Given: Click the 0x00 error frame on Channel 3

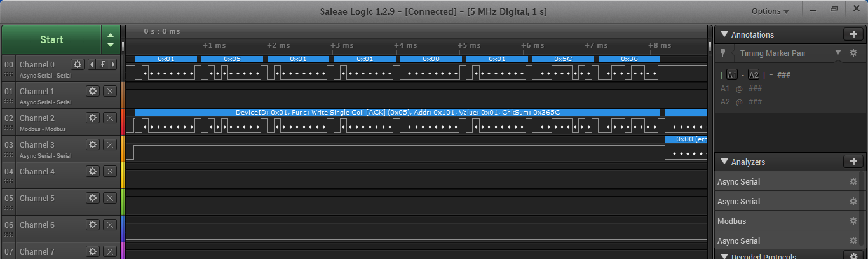Looking at the screenshot, I should pos(686,139).
